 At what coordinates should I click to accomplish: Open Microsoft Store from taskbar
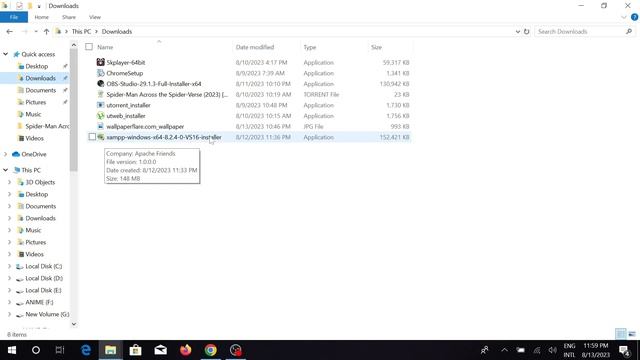(x=136, y=350)
